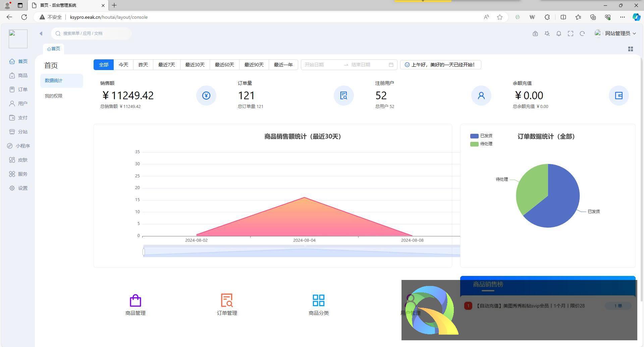Viewport: 644px width, 347px height.
Task: Select the 最近30天 date filter
Action: pos(195,65)
